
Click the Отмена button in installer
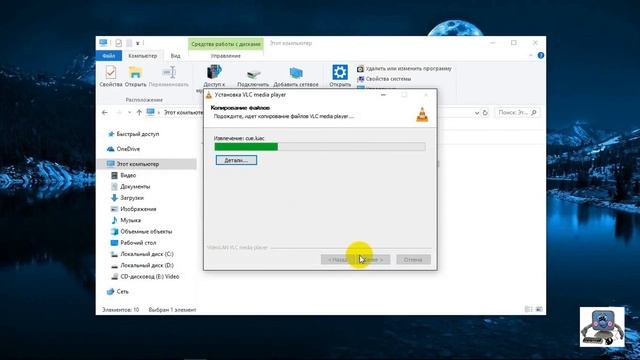(413, 260)
